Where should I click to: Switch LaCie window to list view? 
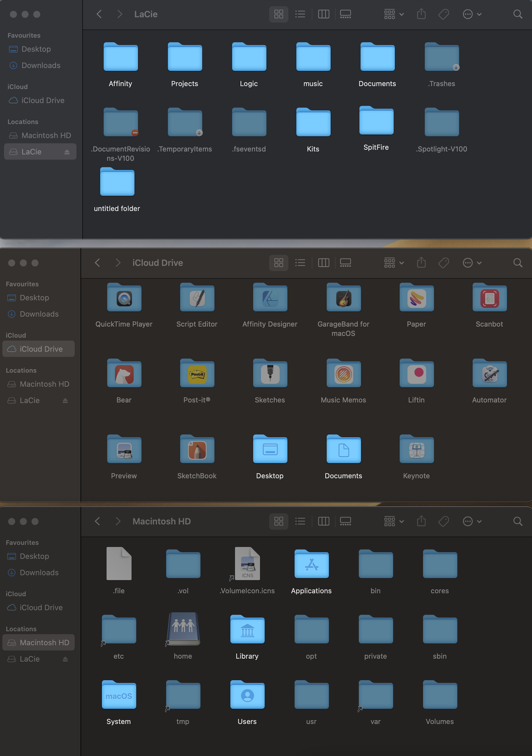300,14
